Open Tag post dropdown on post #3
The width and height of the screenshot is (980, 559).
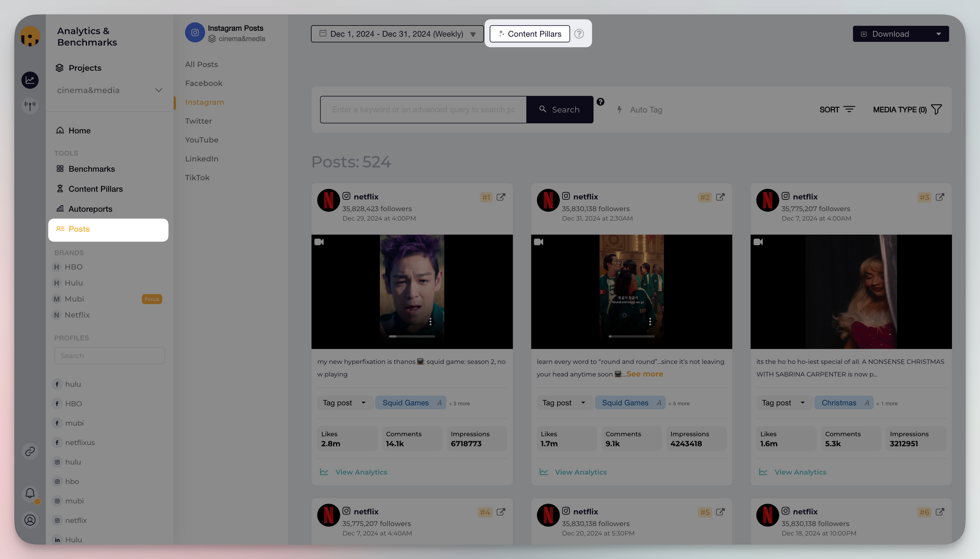[783, 403]
